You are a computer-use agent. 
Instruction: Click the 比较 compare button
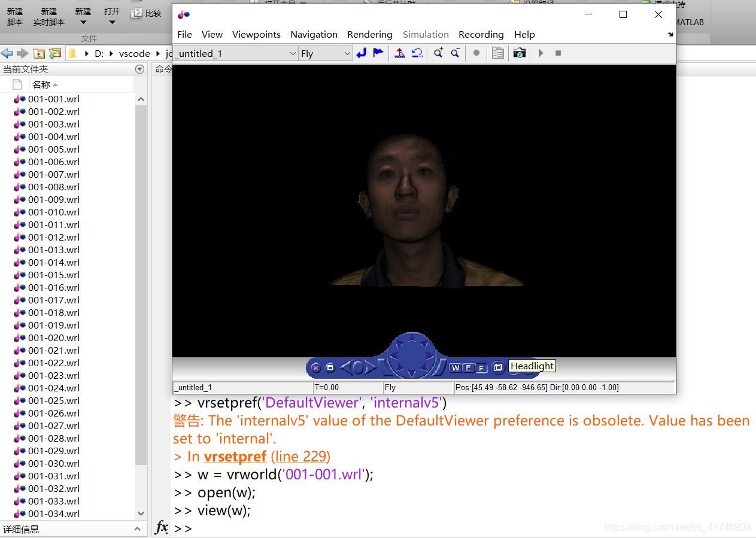147,13
